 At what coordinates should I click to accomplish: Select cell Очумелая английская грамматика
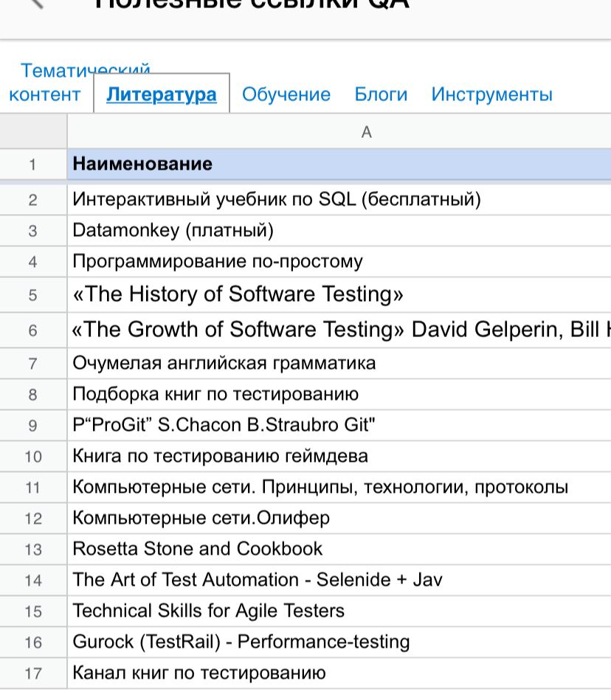[339, 364]
